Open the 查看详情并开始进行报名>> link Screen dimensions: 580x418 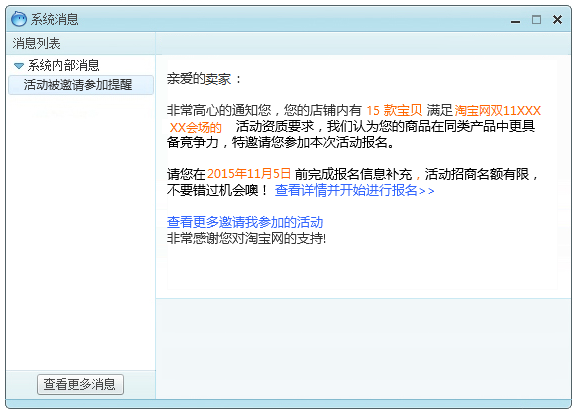point(354,191)
